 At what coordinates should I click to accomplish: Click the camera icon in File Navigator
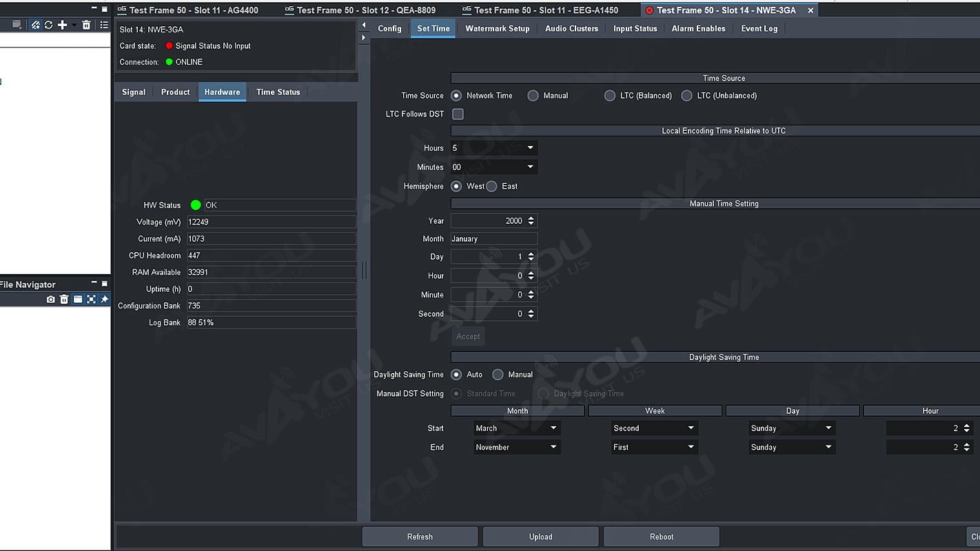tap(50, 300)
